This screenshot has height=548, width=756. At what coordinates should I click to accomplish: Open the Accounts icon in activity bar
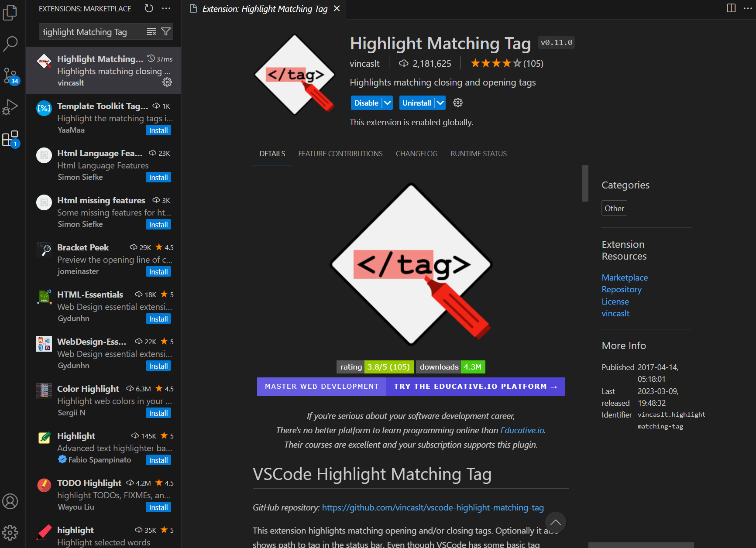10,501
